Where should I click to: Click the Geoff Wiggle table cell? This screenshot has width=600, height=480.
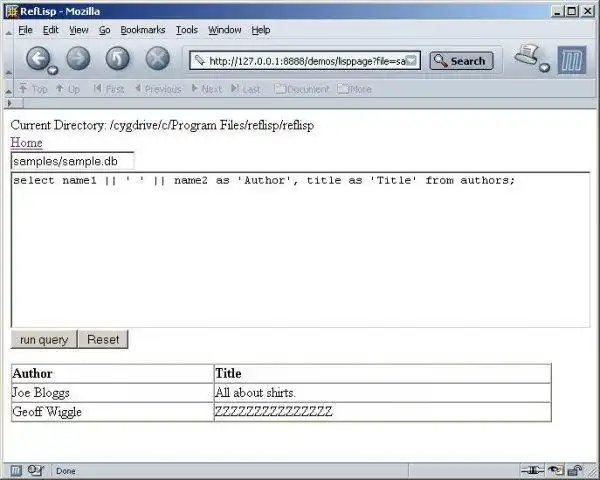point(112,412)
